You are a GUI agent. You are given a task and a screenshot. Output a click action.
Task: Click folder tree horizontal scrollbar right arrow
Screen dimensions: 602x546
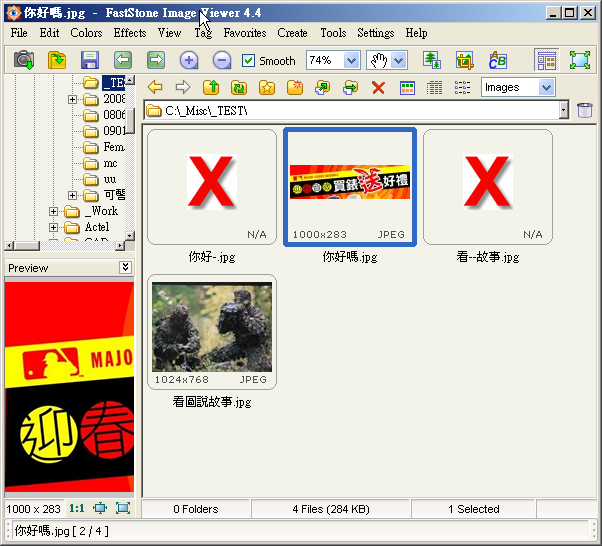coord(120,245)
